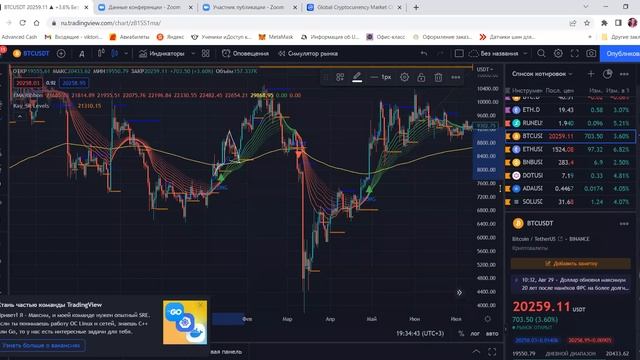This screenshot has height=360, width=640.
Task: Click the Добавить заметку add note button
Action: click(571, 264)
